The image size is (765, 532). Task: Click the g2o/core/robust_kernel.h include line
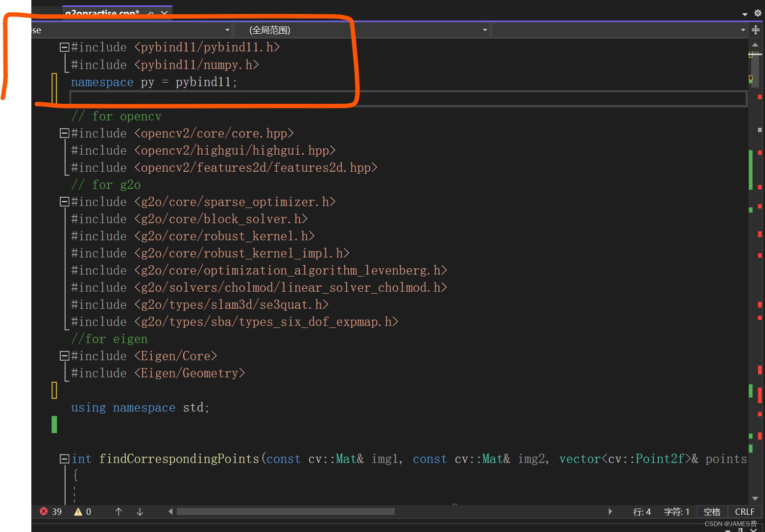coord(193,236)
